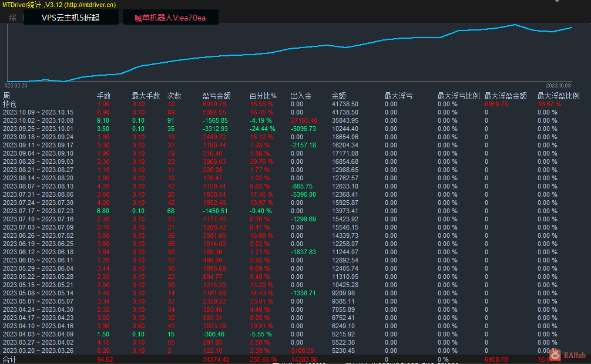Select week row 2023.08.14 ~ 2023.08.20
The width and height of the screenshot is (591, 364).
pyautogui.click(x=38, y=178)
